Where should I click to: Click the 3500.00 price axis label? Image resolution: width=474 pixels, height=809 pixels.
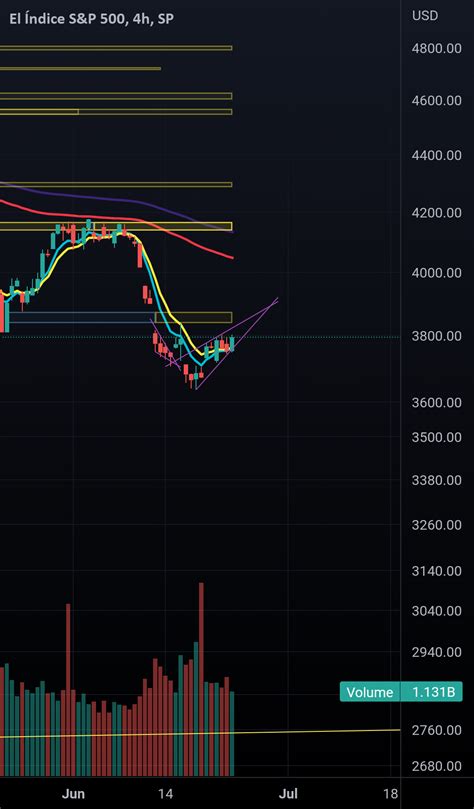[436, 437]
